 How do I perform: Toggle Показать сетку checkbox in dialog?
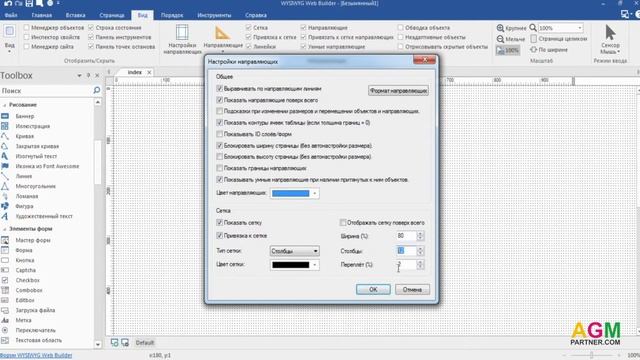219,222
